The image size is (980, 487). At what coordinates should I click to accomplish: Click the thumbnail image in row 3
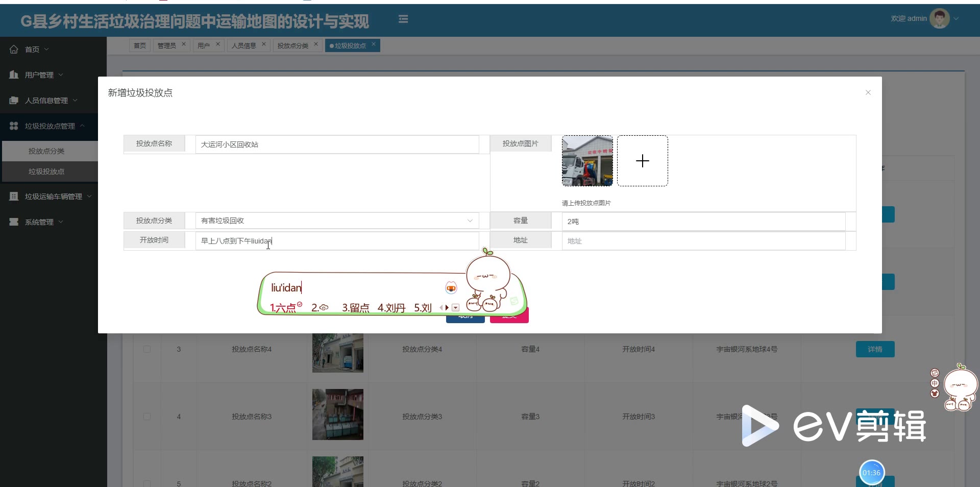pos(338,353)
